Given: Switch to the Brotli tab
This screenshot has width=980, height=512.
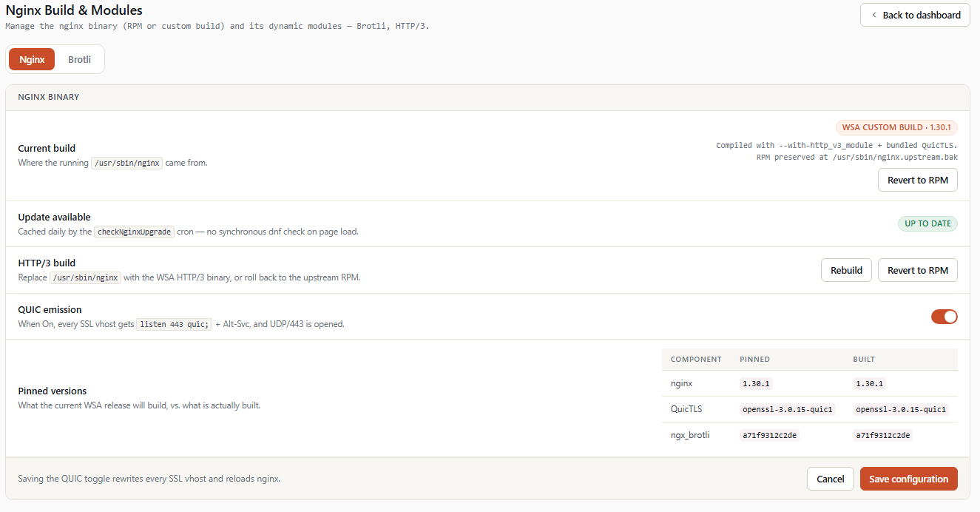Looking at the screenshot, I should [x=79, y=59].
